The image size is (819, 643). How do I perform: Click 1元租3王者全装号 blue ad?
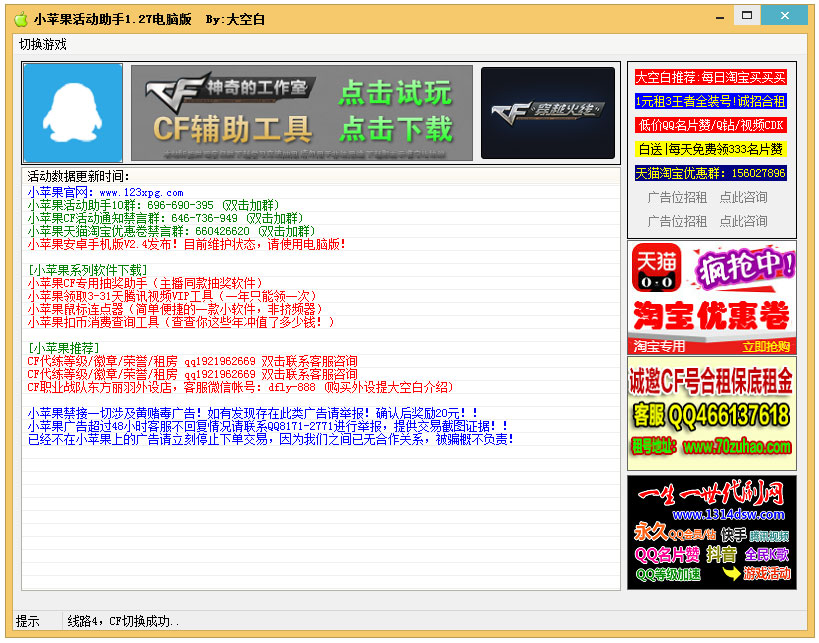(712, 100)
